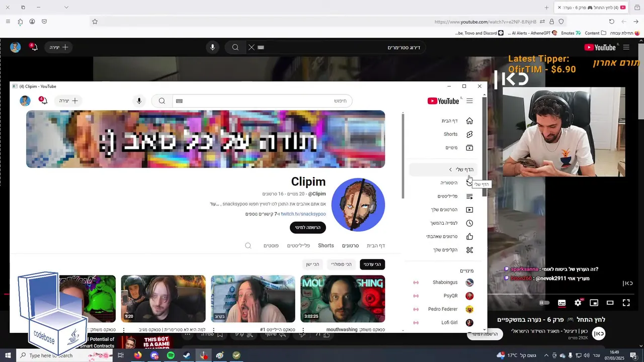Viewport: 644px width, 362px height.
Task: Click voice search microphone in Clipim window
Action: 139,101
